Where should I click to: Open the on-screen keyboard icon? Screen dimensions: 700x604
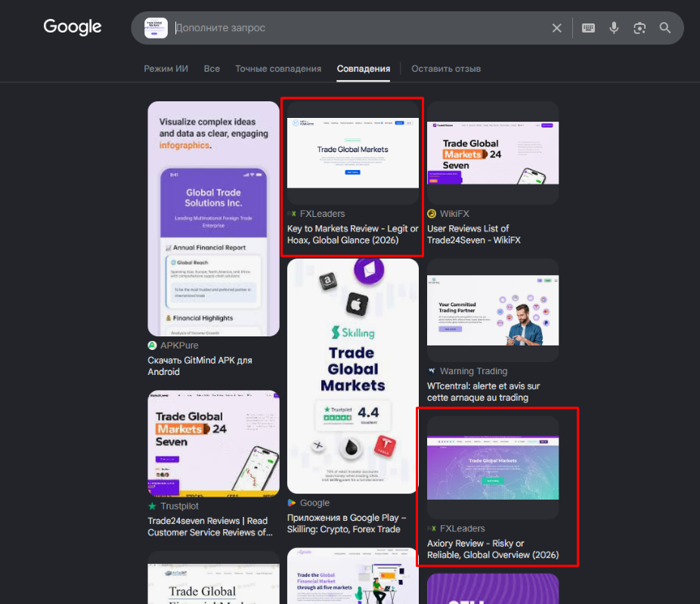click(588, 28)
